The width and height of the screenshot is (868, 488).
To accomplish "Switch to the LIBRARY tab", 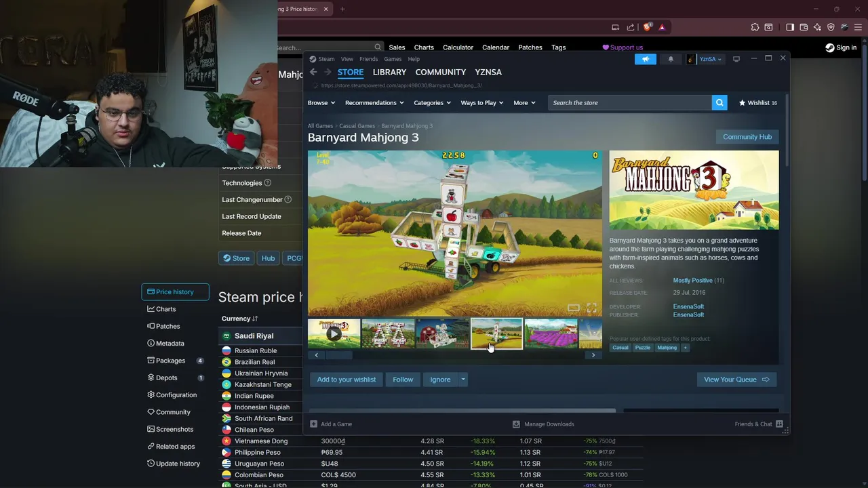I will click(389, 72).
